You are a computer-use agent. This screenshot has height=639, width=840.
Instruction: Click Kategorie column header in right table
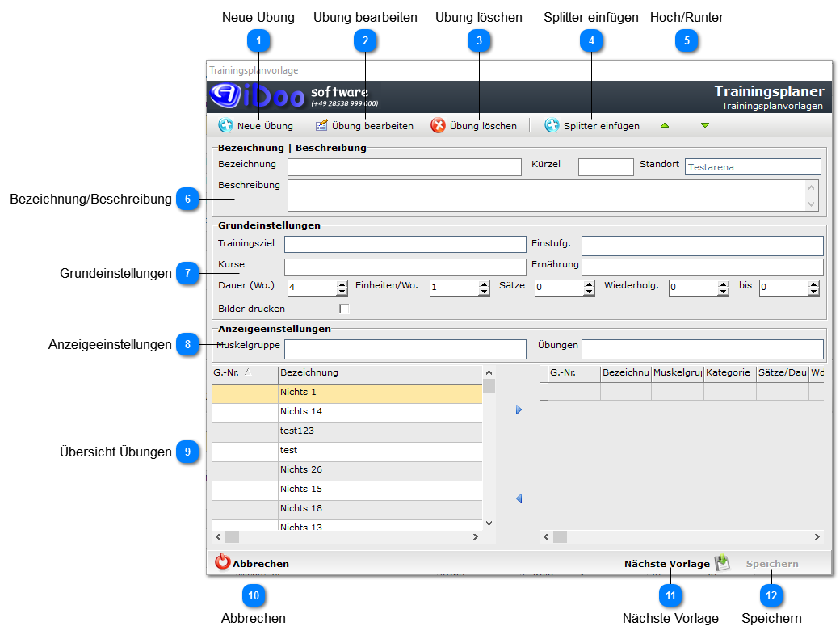[729, 372]
